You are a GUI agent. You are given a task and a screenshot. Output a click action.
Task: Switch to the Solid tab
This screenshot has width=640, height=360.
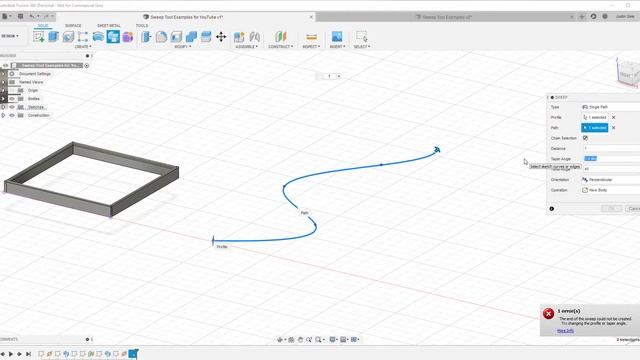click(x=43, y=26)
